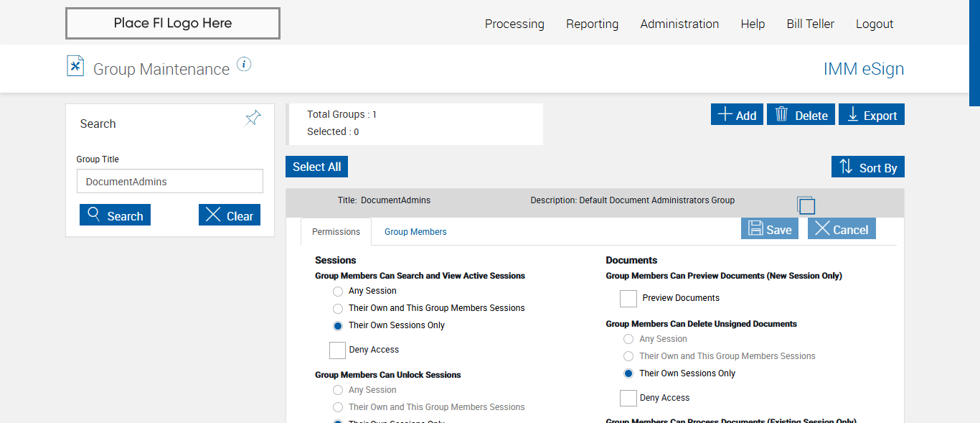Select Any Session for viewing active sessions
The height and width of the screenshot is (423, 980).
click(x=338, y=291)
